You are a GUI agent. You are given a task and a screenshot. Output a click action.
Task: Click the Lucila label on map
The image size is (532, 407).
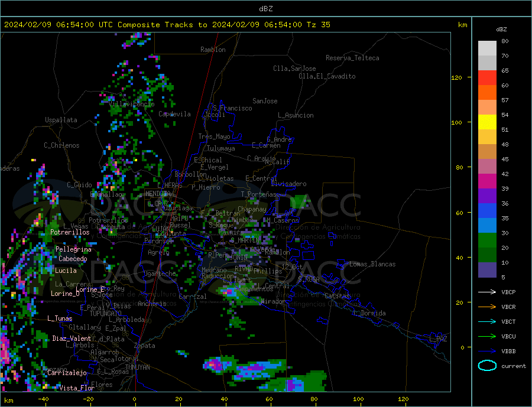pyautogui.click(x=66, y=271)
